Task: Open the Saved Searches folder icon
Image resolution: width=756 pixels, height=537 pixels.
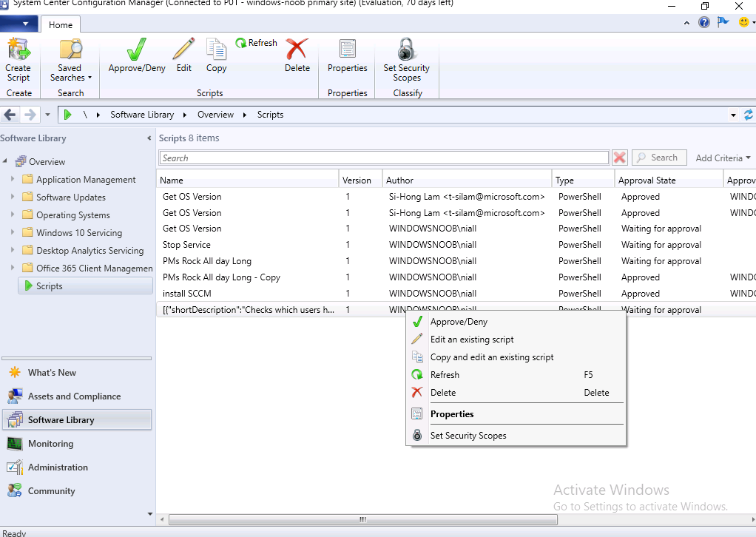Action: tap(70, 50)
